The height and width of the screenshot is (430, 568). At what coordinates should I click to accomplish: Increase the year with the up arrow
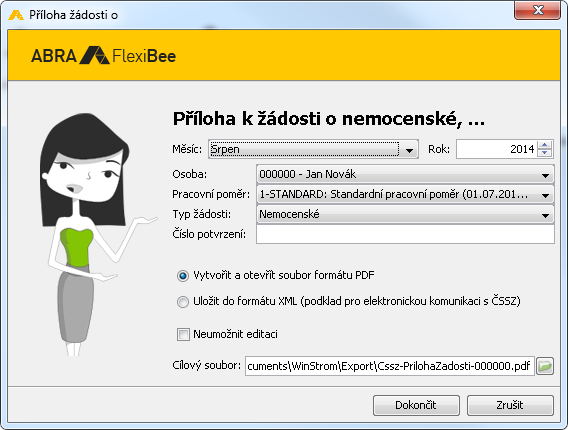[x=544, y=145]
